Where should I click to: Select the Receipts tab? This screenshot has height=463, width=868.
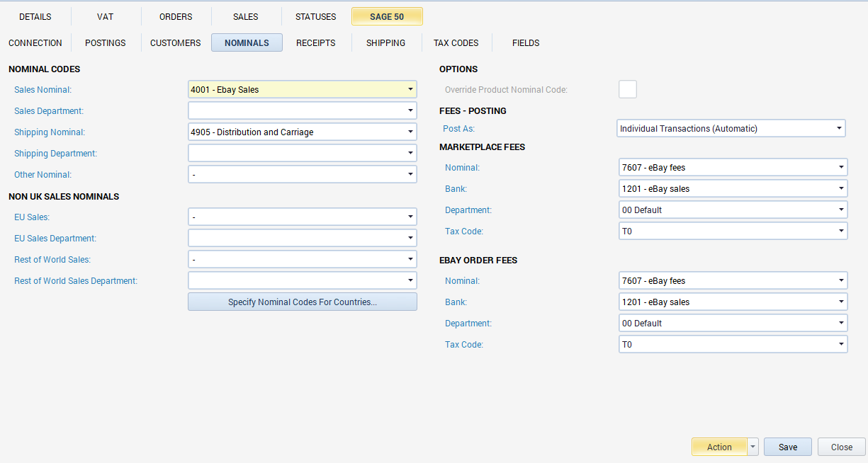tap(315, 43)
